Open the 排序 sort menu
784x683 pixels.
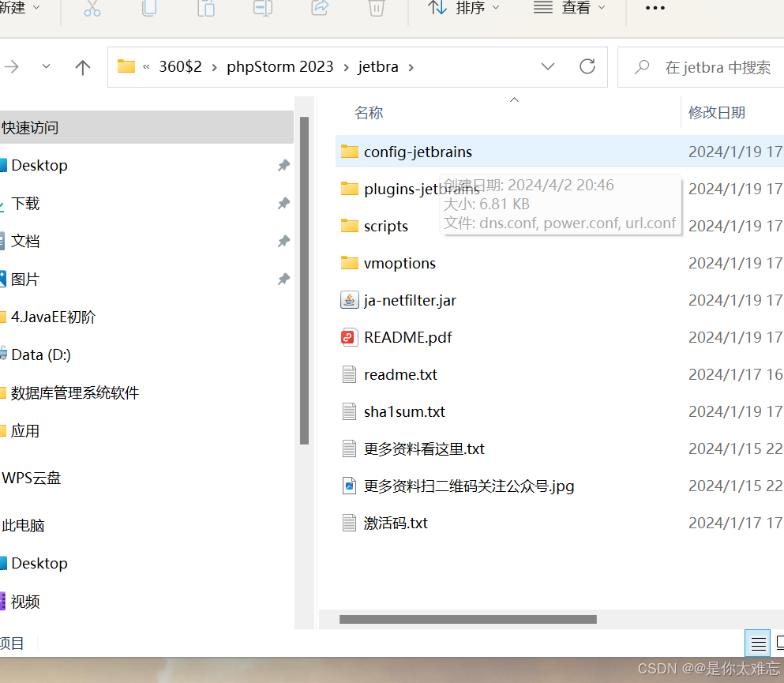click(463, 8)
